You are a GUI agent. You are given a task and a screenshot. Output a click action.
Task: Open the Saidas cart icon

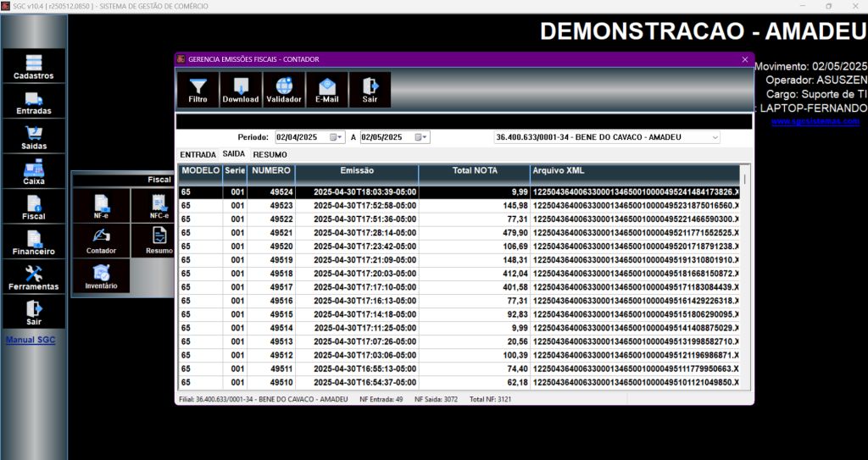tap(34, 136)
